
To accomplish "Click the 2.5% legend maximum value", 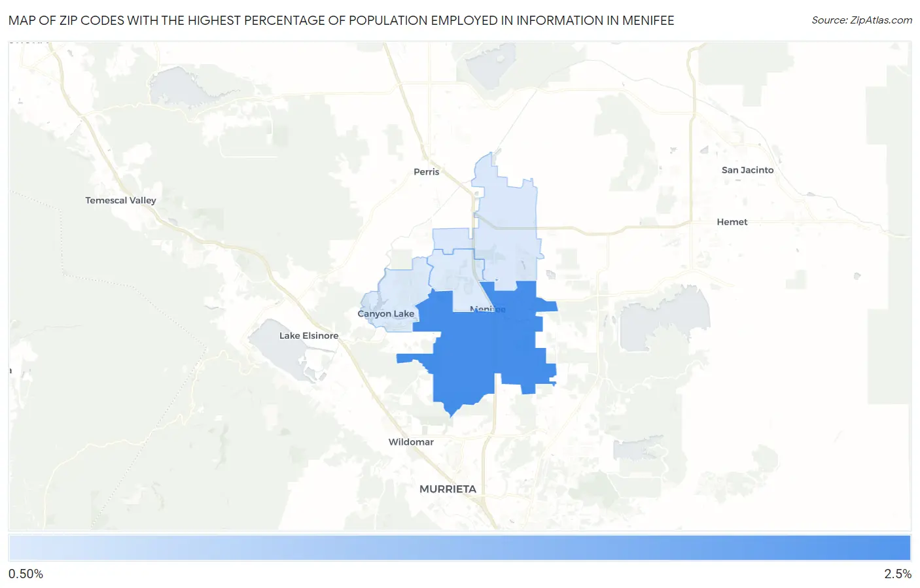I will coord(897,574).
